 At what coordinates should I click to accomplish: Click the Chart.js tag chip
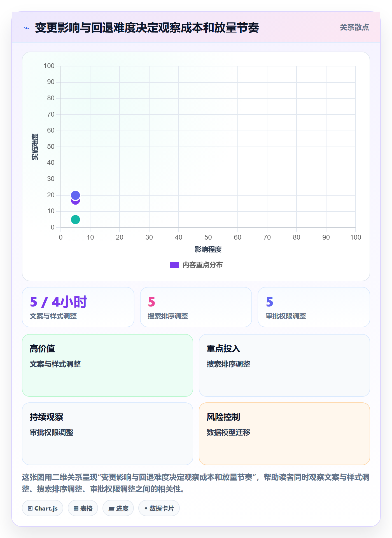43,508
